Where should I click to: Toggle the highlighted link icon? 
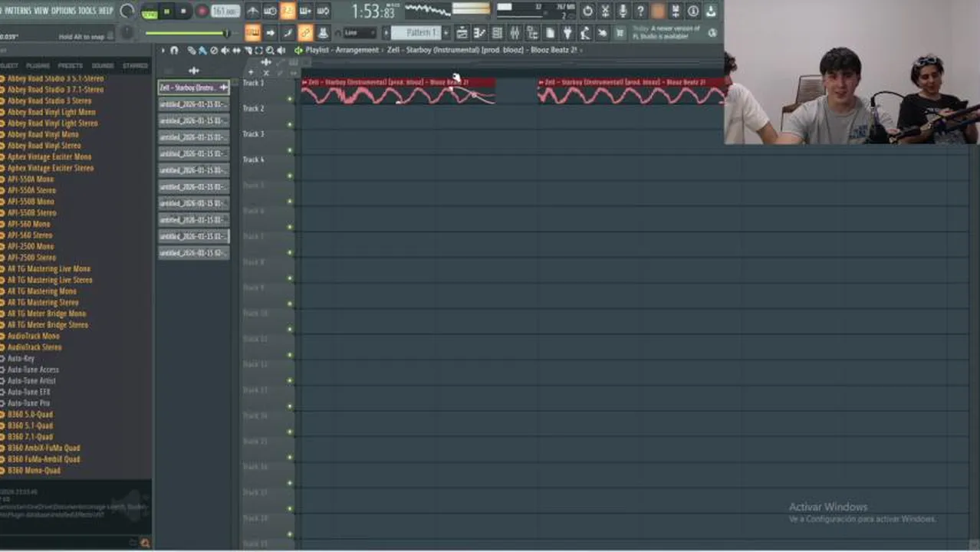coord(305,33)
